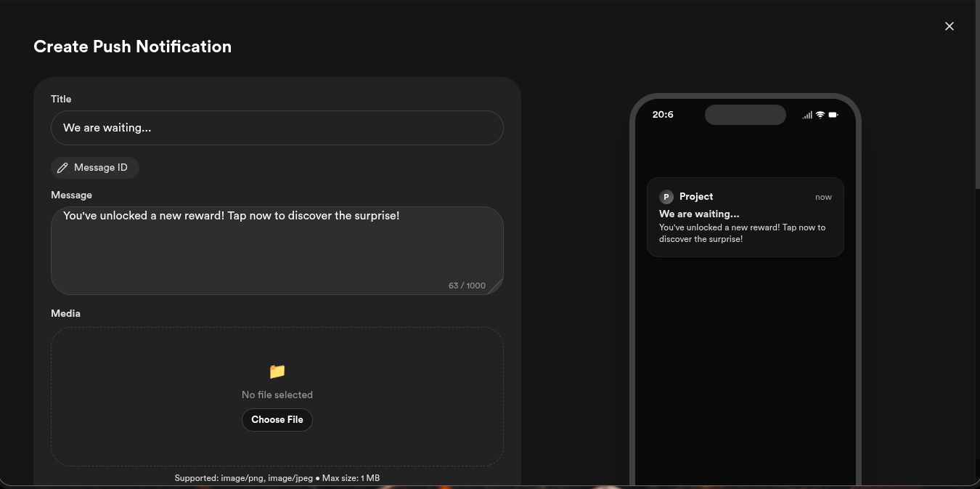The image size is (980, 489).
Task: Click the round 'P' project avatar
Action: tap(666, 197)
